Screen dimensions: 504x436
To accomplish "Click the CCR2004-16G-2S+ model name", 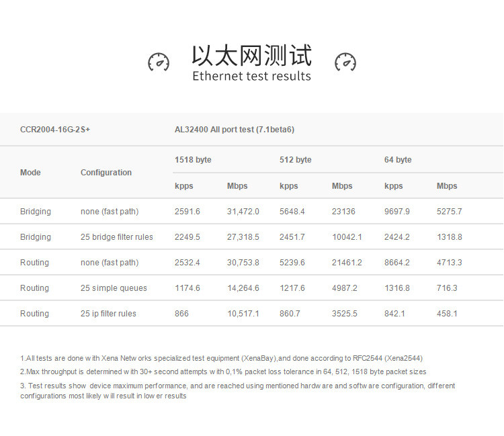I will point(55,130).
